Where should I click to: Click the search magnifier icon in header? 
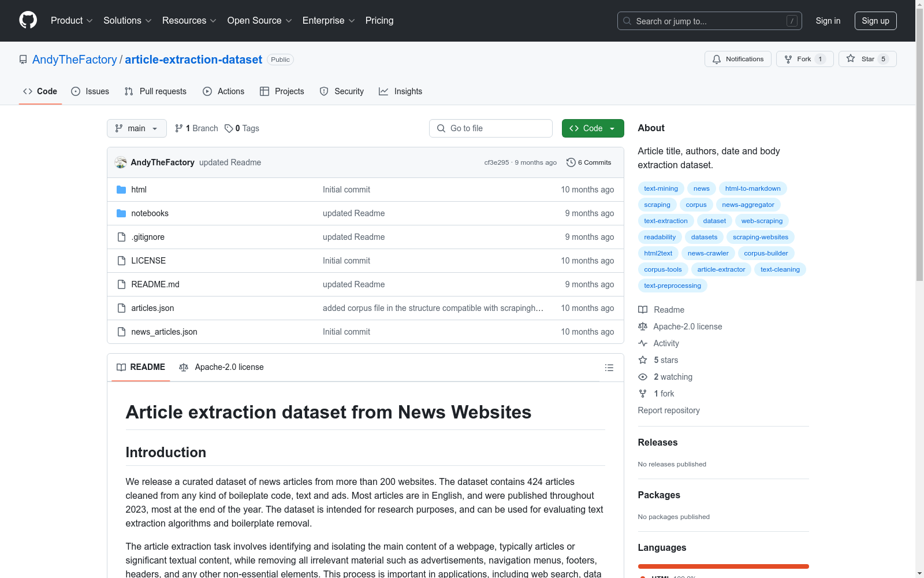pos(627,21)
